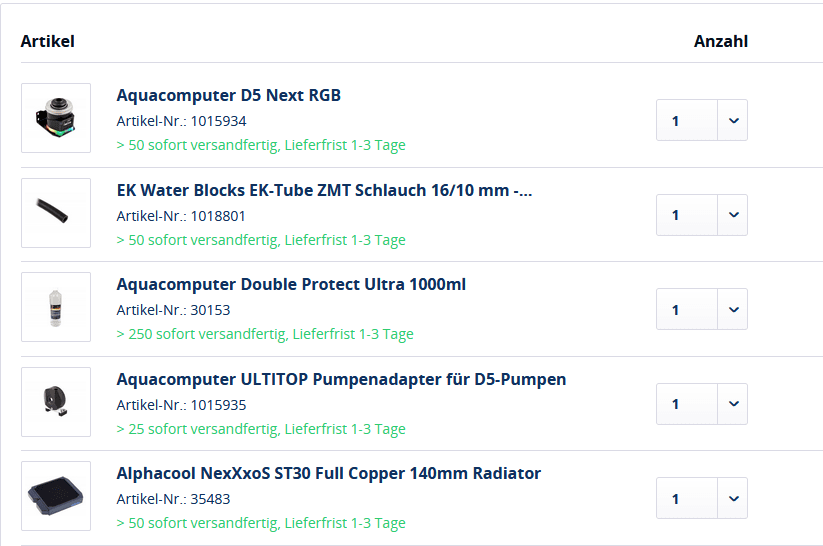Screen dimensions: 823x546
Task: Open the NexXxoS ST30 radiator thumbnail
Action: click(56, 496)
